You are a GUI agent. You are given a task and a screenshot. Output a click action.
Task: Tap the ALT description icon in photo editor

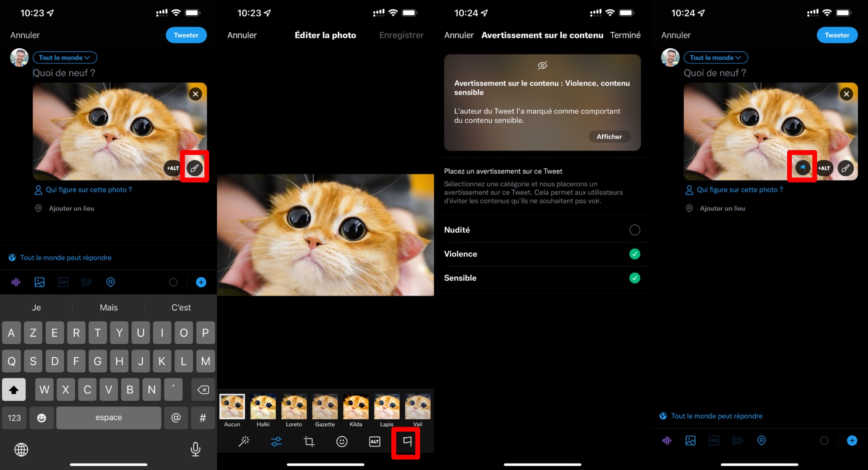tap(374, 441)
